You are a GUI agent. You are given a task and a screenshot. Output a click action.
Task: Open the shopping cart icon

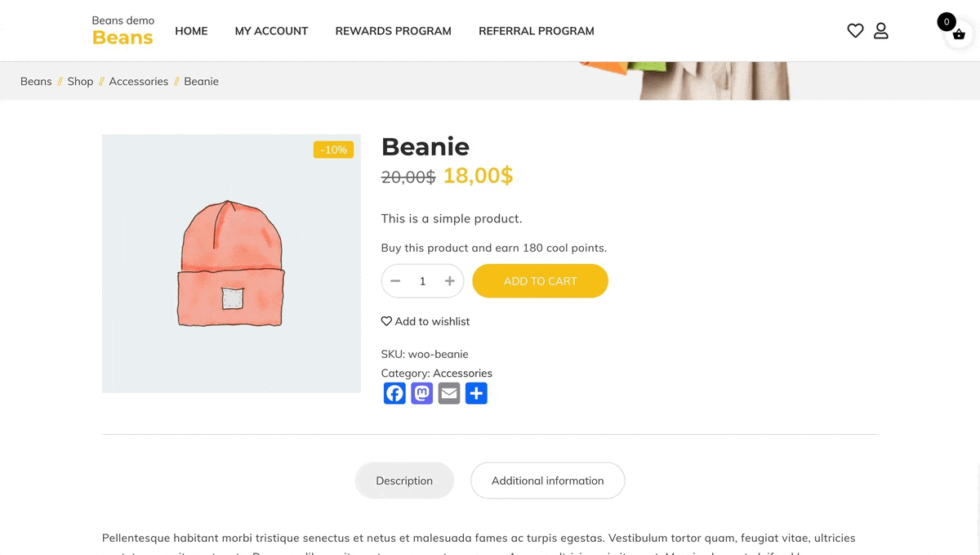pos(958,34)
